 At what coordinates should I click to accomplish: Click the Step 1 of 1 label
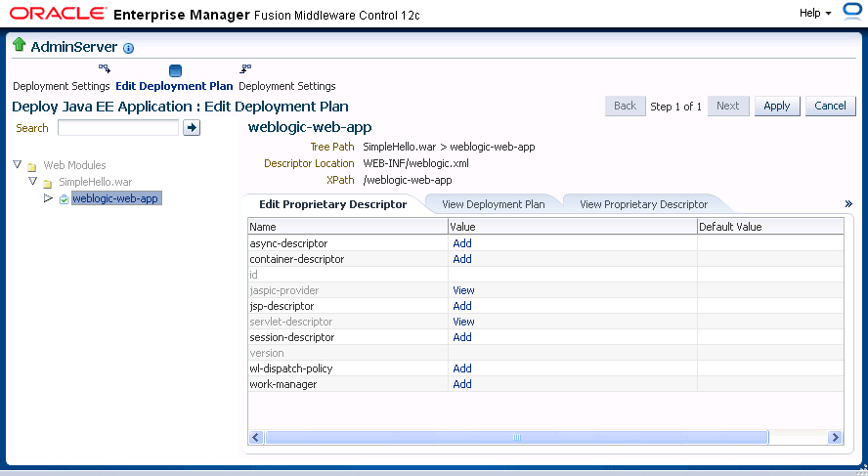[x=675, y=107]
